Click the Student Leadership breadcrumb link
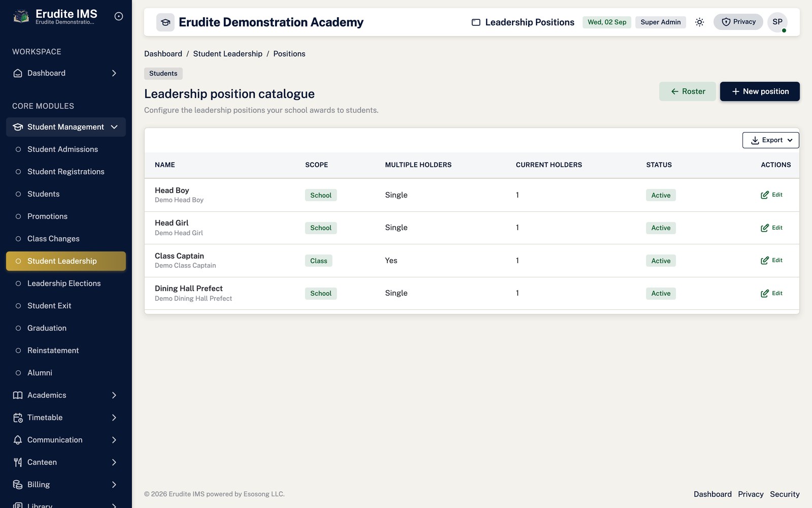 point(228,54)
